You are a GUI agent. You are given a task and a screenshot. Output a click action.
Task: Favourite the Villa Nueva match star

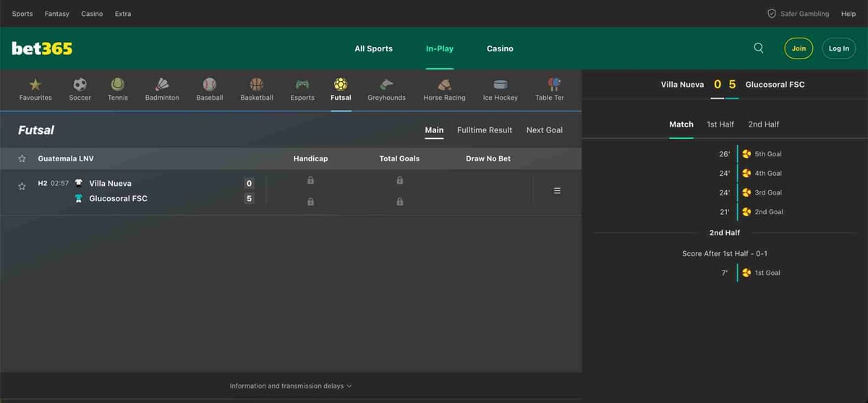point(22,186)
